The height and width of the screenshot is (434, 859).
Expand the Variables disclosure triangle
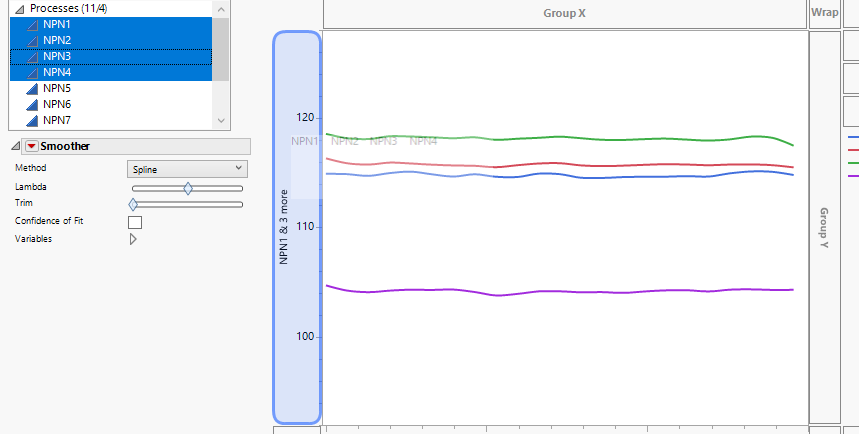coord(133,239)
